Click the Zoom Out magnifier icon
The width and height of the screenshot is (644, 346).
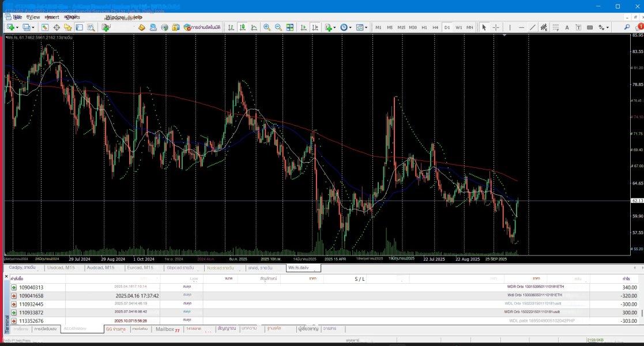(278, 27)
